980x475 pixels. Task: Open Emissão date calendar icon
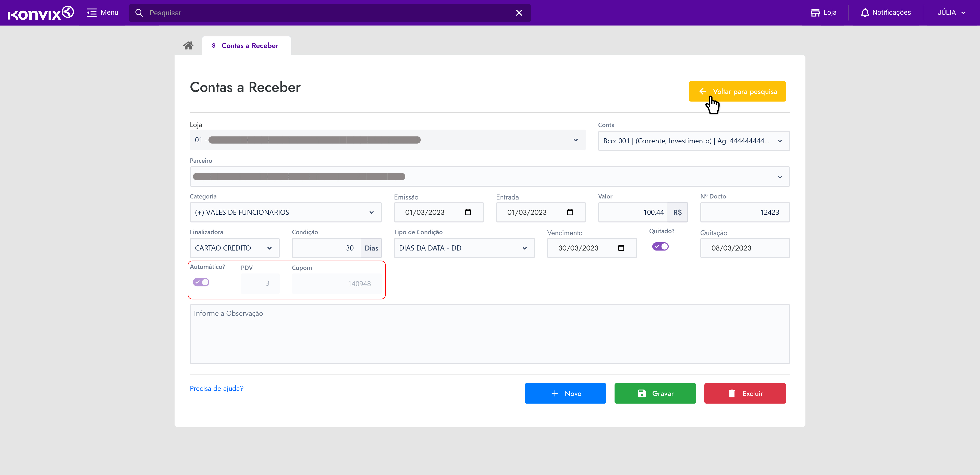(x=468, y=212)
